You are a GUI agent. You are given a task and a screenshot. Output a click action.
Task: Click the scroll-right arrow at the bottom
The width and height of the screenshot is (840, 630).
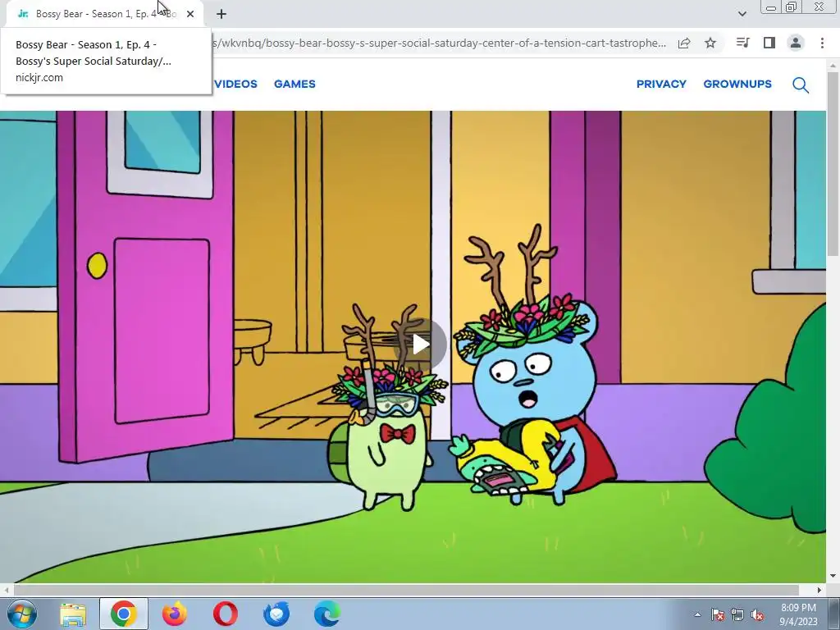[x=819, y=590]
